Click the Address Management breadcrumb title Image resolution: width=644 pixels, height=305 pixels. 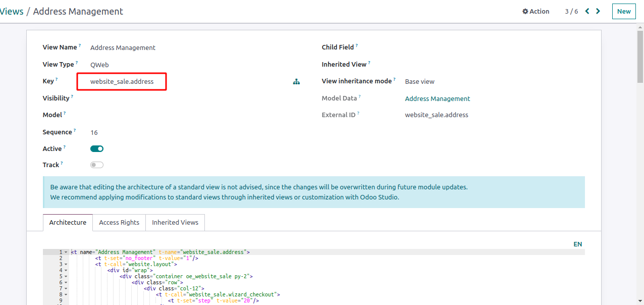pos(78,11)
